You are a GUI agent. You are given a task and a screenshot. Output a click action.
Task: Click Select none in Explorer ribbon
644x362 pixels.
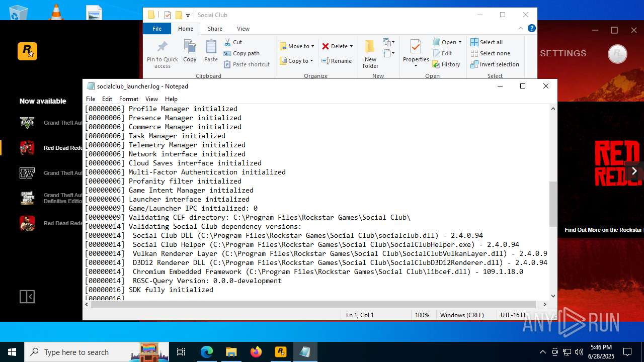pyautogui.click(x=490, y=53)
